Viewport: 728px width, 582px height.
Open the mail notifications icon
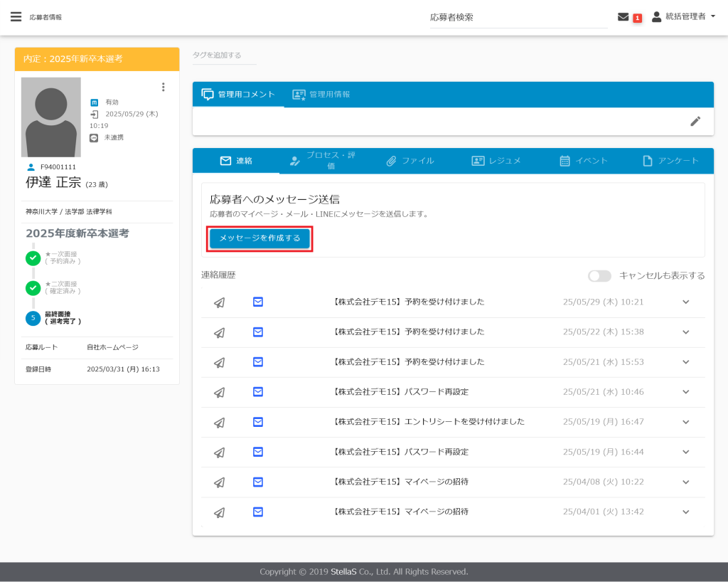623,17
